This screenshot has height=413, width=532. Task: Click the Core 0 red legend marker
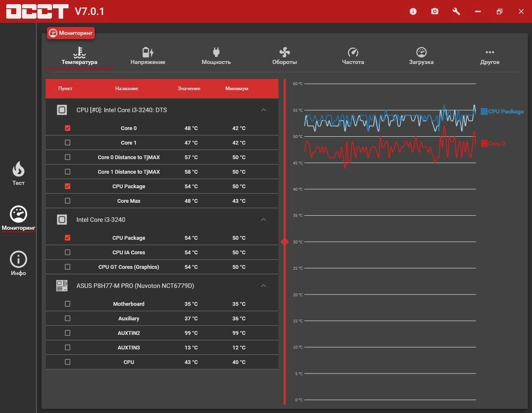[x=484, y=143]
